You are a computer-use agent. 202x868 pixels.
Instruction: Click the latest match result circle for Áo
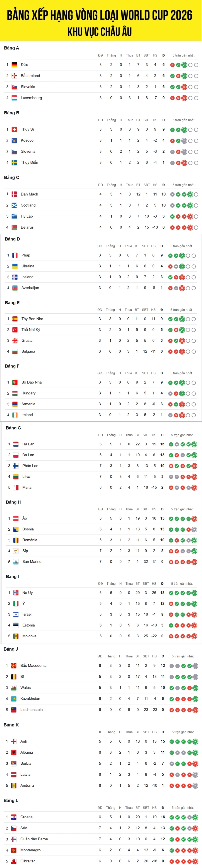pos(194,519)
